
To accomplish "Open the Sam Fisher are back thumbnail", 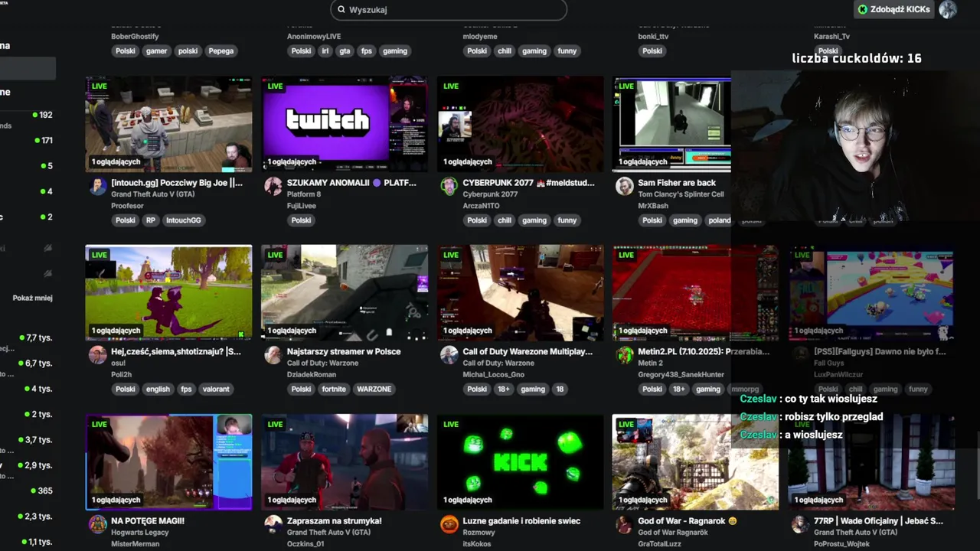I will pyautogui.click(x=671, y=123).
